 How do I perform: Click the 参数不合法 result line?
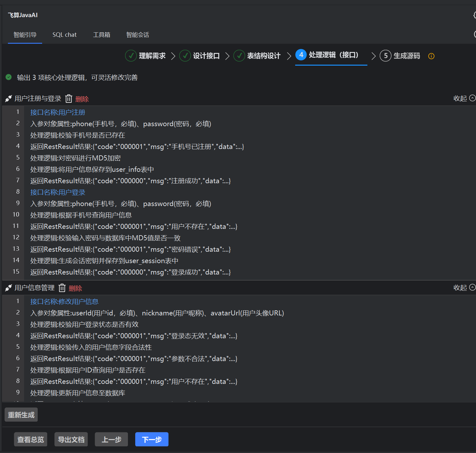134,359
